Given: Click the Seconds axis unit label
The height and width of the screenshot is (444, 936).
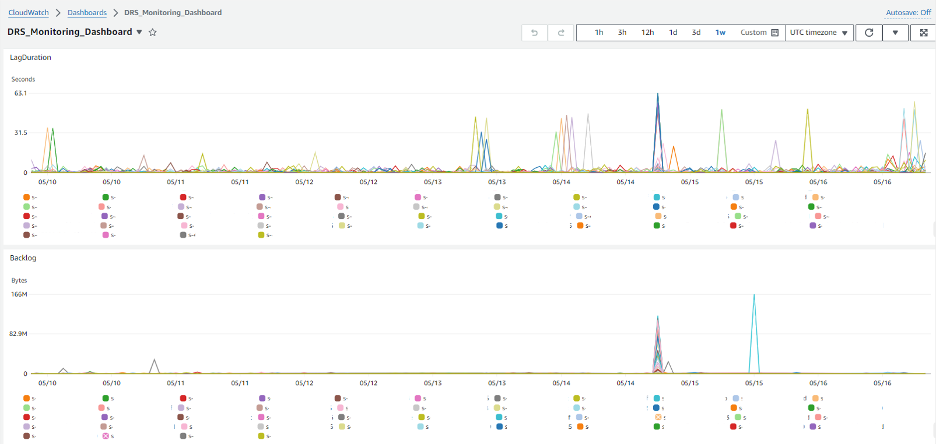Looking at the screenshot, I should pyautogui.click(x=23, y=79).
